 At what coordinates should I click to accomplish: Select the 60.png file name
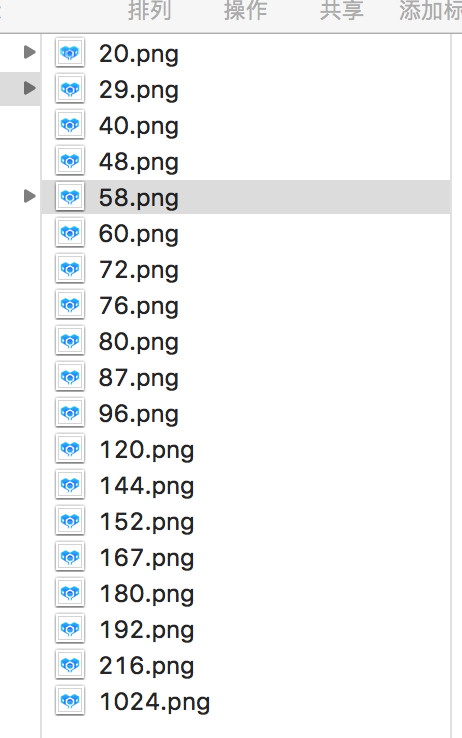point(139,234)
